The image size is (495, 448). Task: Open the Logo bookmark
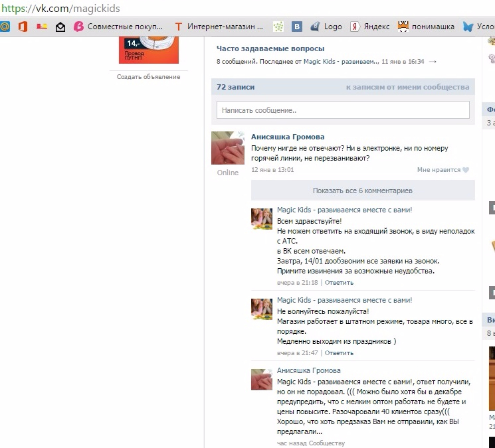pos(326,27)
